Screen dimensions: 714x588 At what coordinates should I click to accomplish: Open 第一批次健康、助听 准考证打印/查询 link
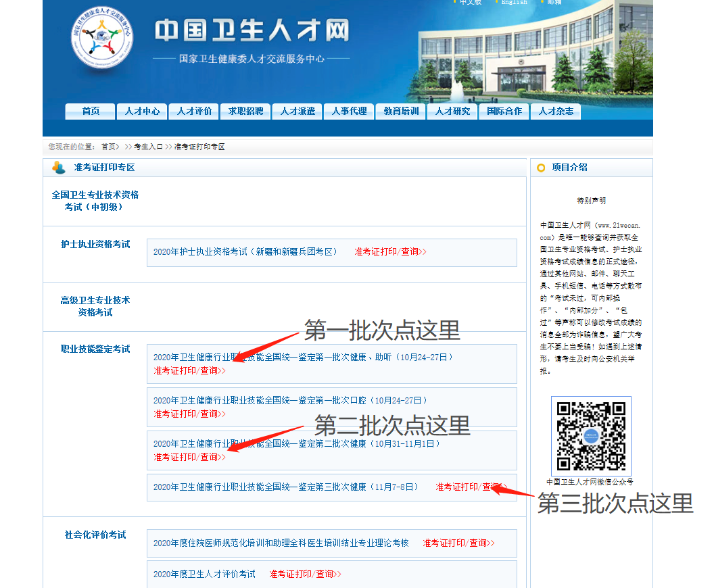[x=189, y=370]
